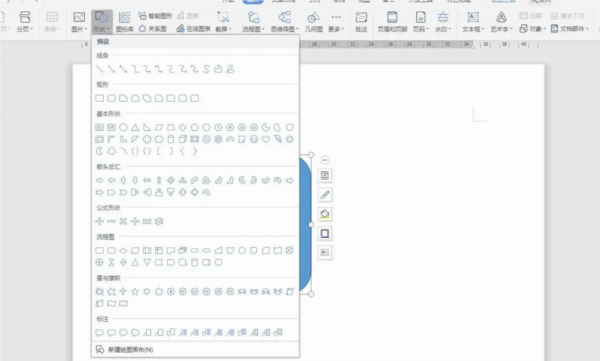Pick the rounded rectangle shape
This screenshot has height=361, width=600.
(x=111, y=98)
